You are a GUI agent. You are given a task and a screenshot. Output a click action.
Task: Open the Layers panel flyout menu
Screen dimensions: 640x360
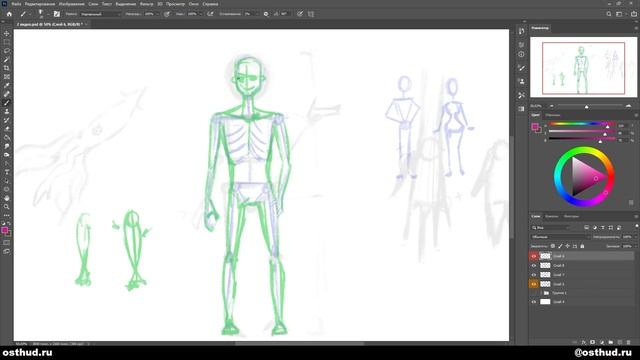click(x=636, y=216)
